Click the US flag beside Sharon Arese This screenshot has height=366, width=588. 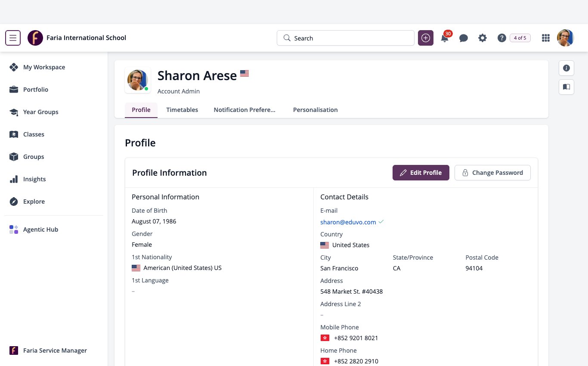pos(244,73)
